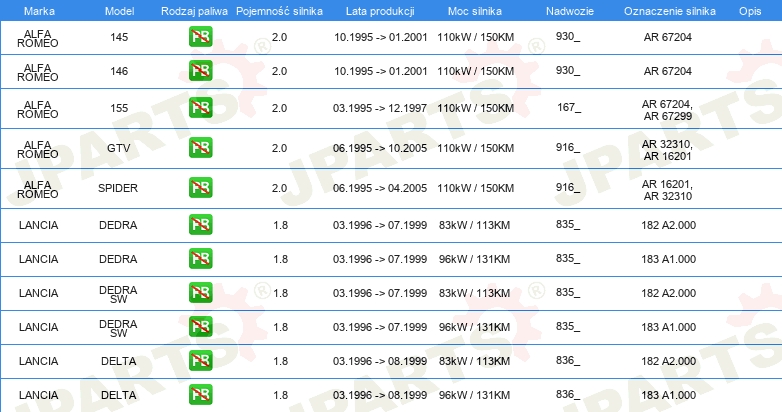Viewport: 782px width, 412px height.
Task: Click the Rodzaj paliwa column header
Action: coord(194,11)
